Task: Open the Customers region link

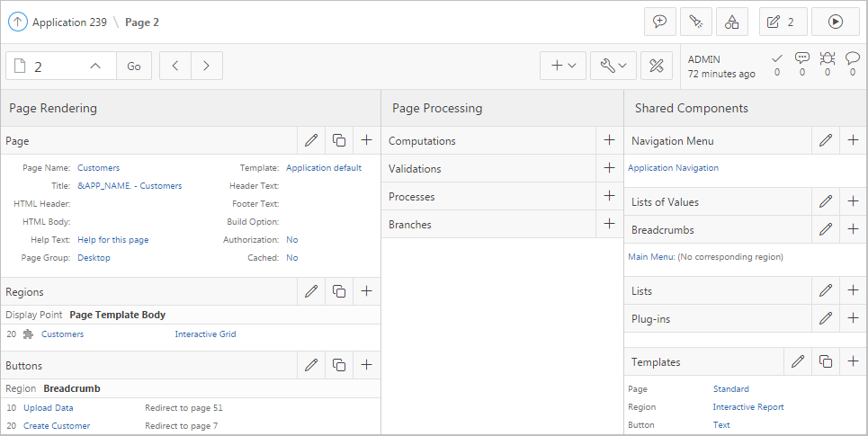Action: [x=62, y=334]
